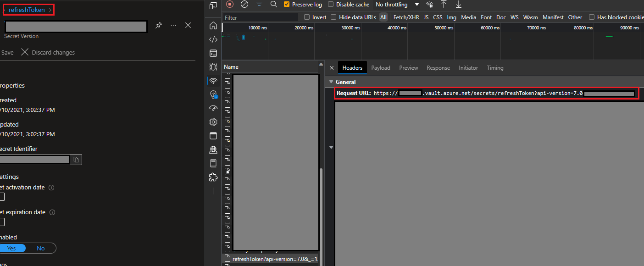Image resolution: width=644 pixels, height=266 pixels.
Task: Filter requests by WS type
Action: (515, 17)
